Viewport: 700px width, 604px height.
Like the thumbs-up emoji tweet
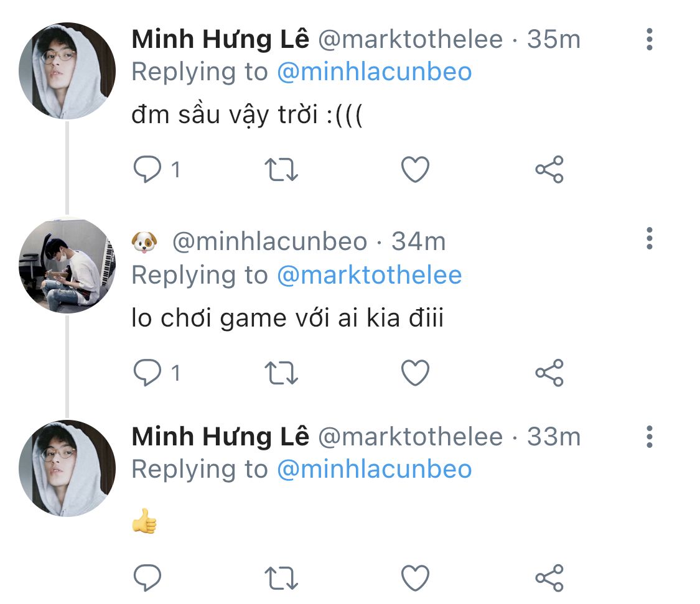(415, 578)
